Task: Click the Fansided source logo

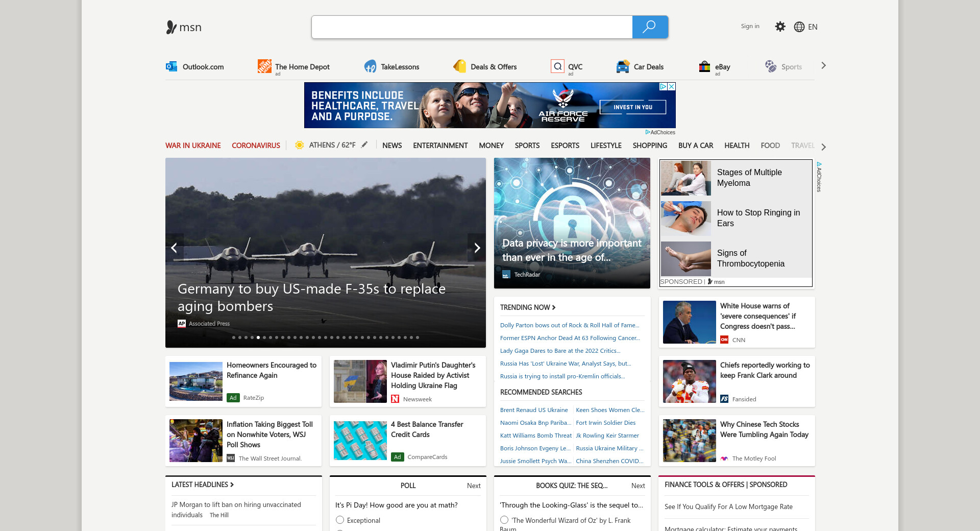Action: coord(724,399)
